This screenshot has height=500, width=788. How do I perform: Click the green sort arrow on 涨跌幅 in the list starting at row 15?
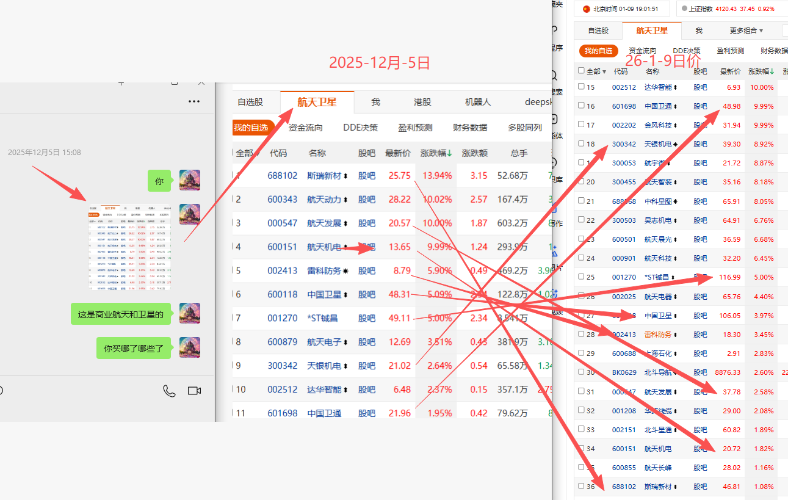(x=772, y=71)
